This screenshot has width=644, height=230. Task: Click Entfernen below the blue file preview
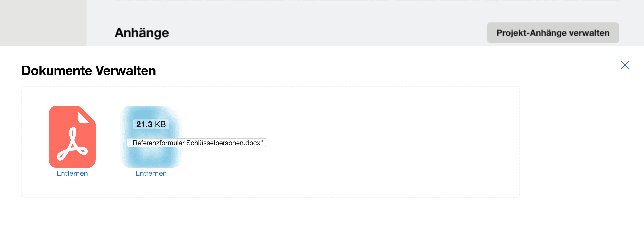(x=151, y=173)
